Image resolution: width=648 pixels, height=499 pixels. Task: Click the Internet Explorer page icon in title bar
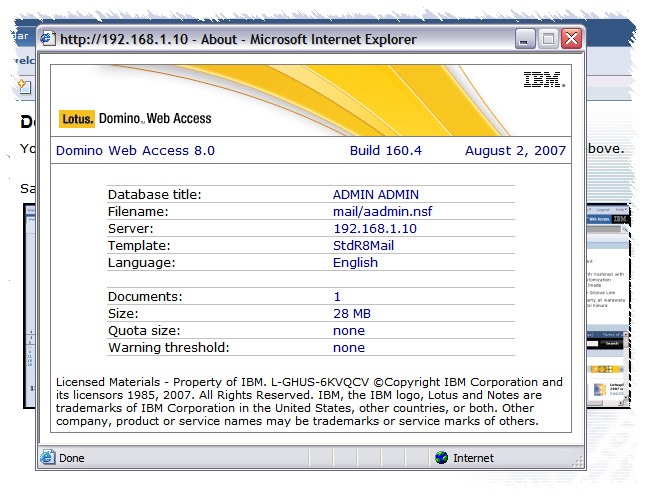(x=48, y=39)
